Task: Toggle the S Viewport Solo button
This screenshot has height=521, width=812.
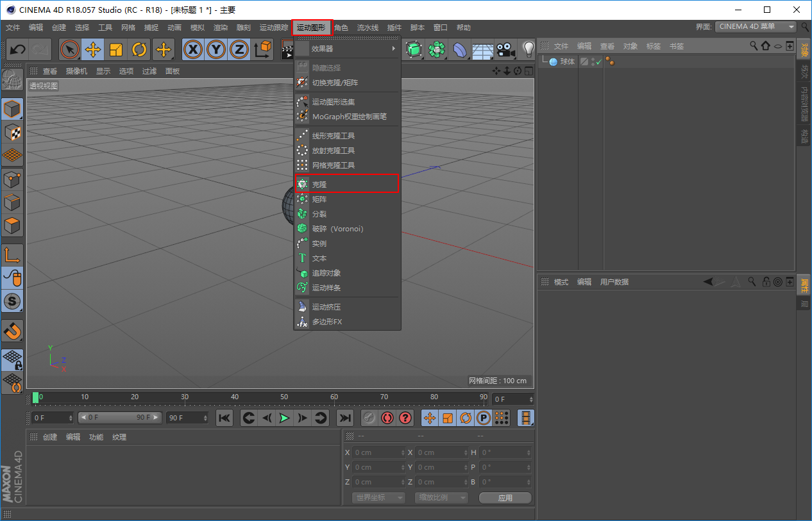Action: coord(12,301)
